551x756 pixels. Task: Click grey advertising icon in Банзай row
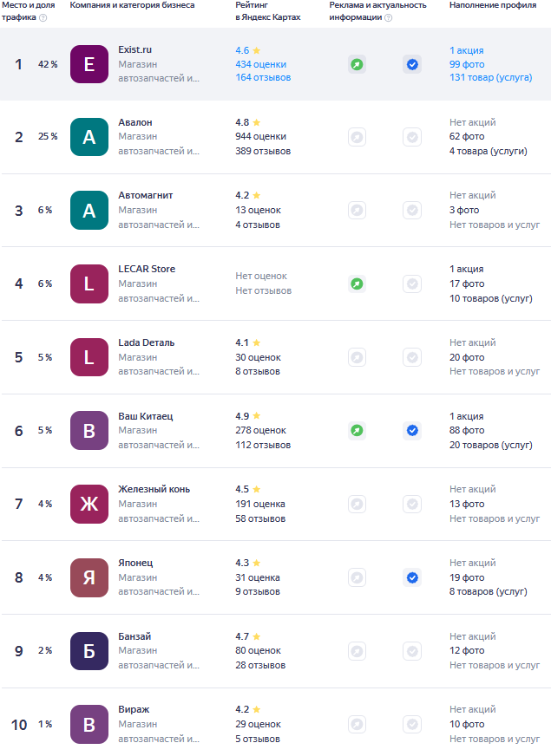[357, 651]
